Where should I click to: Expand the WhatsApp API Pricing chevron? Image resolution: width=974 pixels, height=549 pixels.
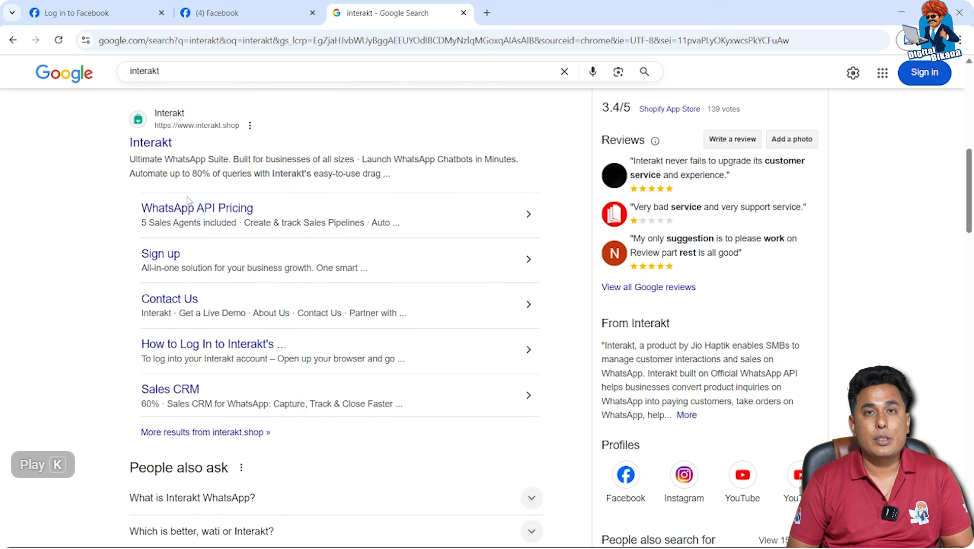pos(529,214)
